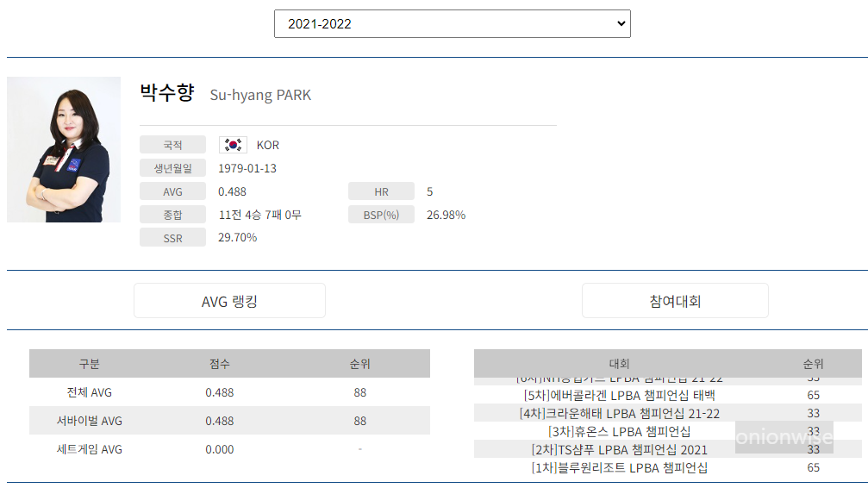Click the AVG label in profile
Image resolution: width=868 pixels, height=488 pixels.
(x=172, y=191)
